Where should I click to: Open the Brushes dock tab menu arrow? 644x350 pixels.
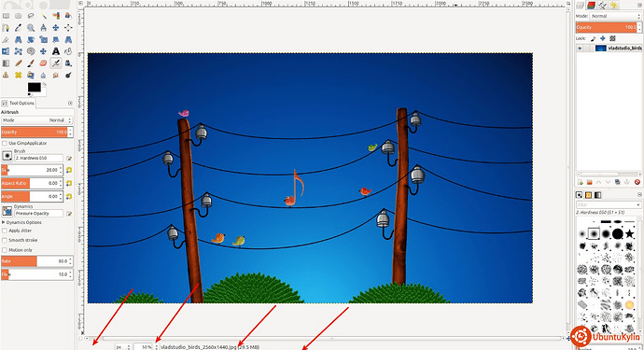639,195
